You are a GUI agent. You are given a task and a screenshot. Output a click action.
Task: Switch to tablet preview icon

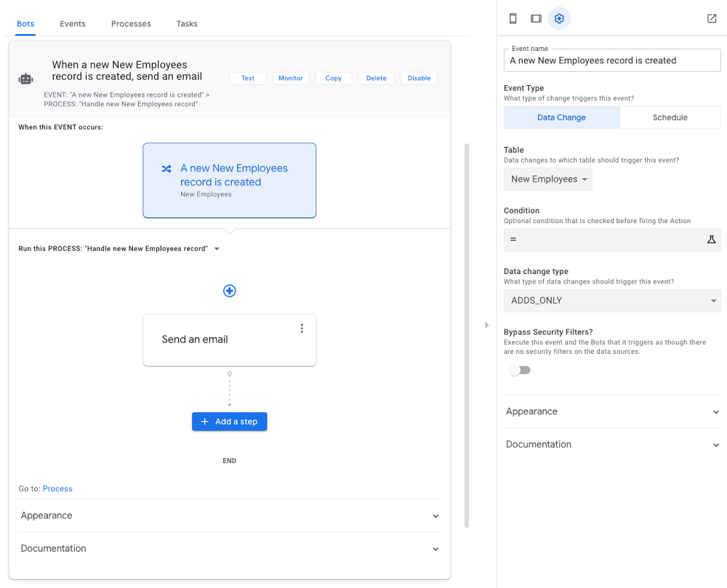pyautogui.click(x=536, y=19)
